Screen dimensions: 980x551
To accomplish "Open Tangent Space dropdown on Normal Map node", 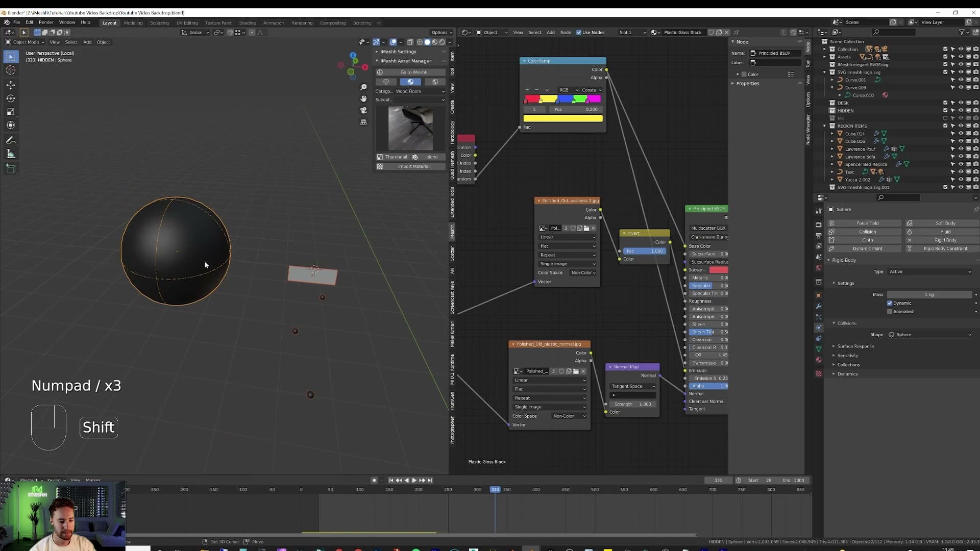I will (x=633, y=386).
